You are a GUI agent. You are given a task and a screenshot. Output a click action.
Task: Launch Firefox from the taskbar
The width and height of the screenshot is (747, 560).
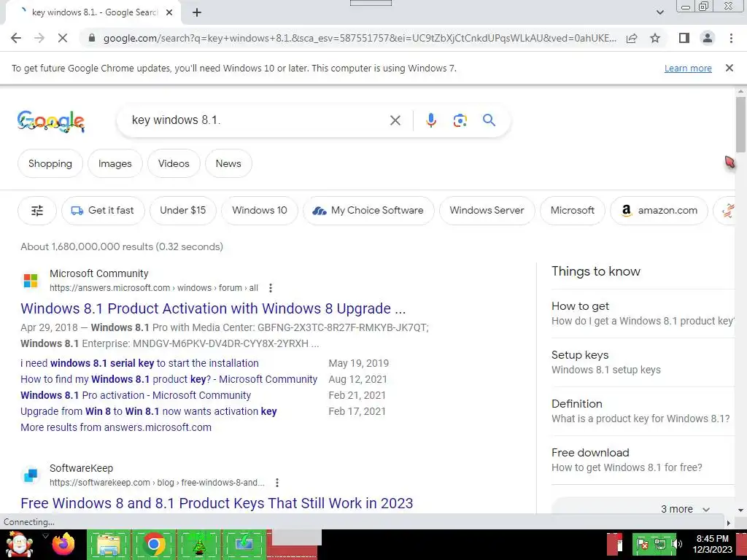[64, 544]
